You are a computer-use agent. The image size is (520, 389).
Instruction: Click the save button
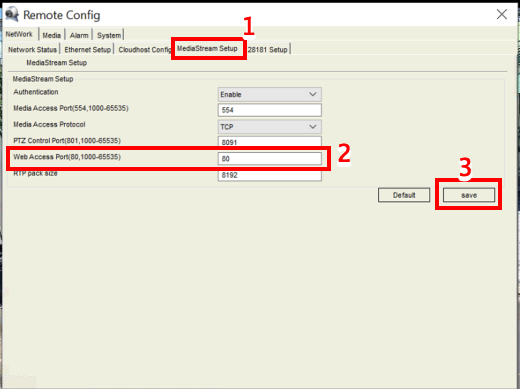[469, 195]
